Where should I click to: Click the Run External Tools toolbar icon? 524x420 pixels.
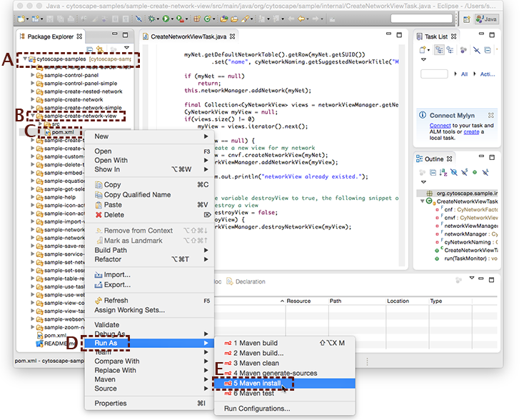pyautogui.click(x=180, y=19)
